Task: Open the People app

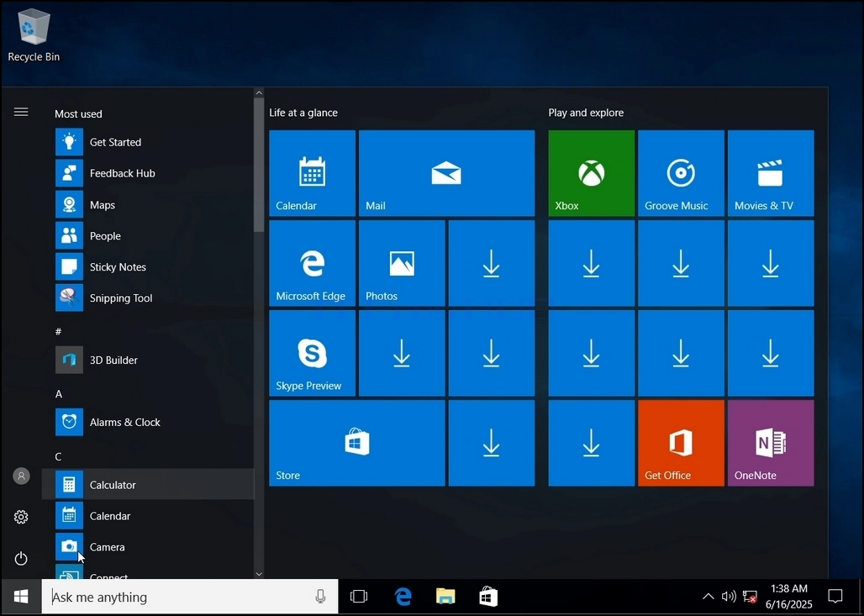Action: pos(148,236)
